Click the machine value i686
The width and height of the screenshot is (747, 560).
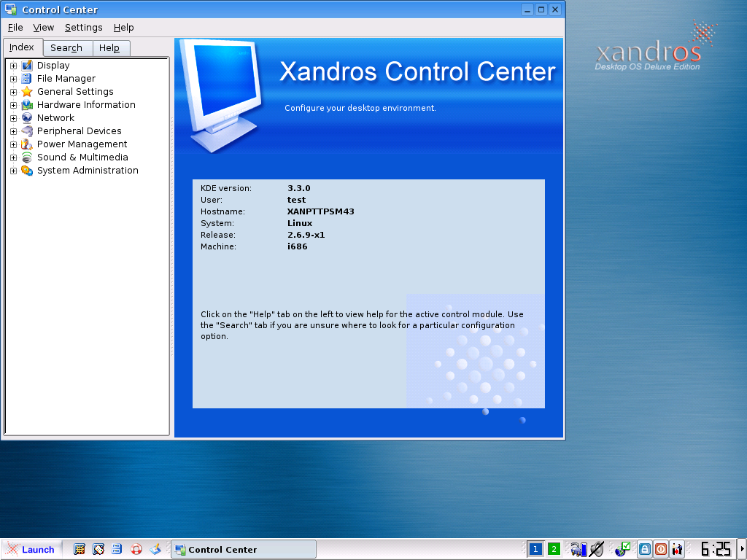[298, 246]
